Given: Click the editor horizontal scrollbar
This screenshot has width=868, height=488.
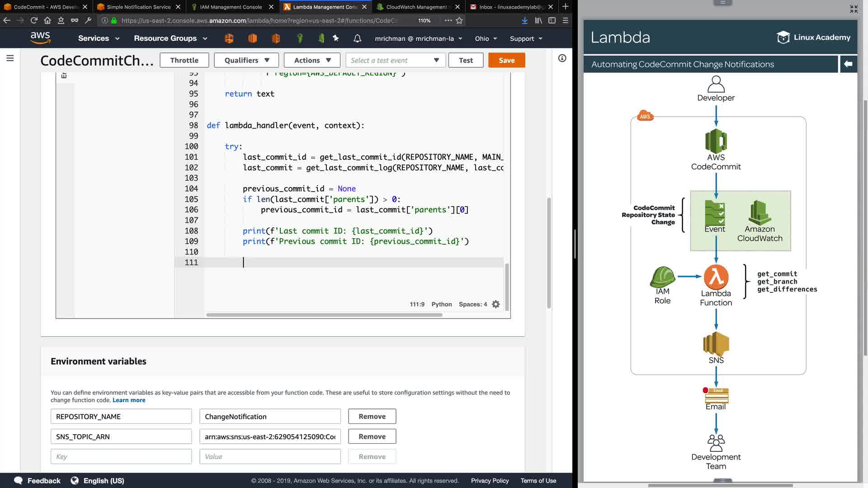Looking at the screenshot, I should [324, 315].
